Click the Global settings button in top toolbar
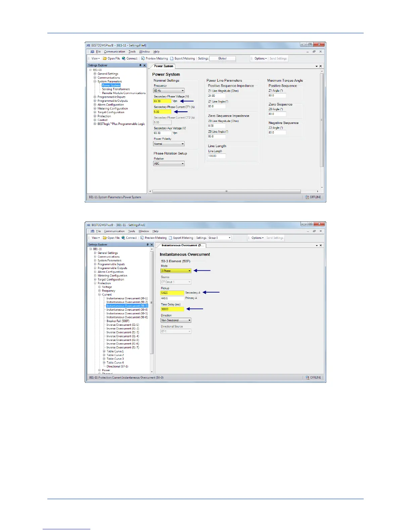 222,58
